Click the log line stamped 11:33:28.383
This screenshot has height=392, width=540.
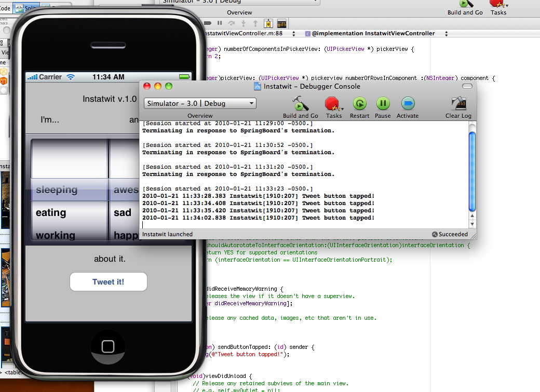tap(258, 196)
